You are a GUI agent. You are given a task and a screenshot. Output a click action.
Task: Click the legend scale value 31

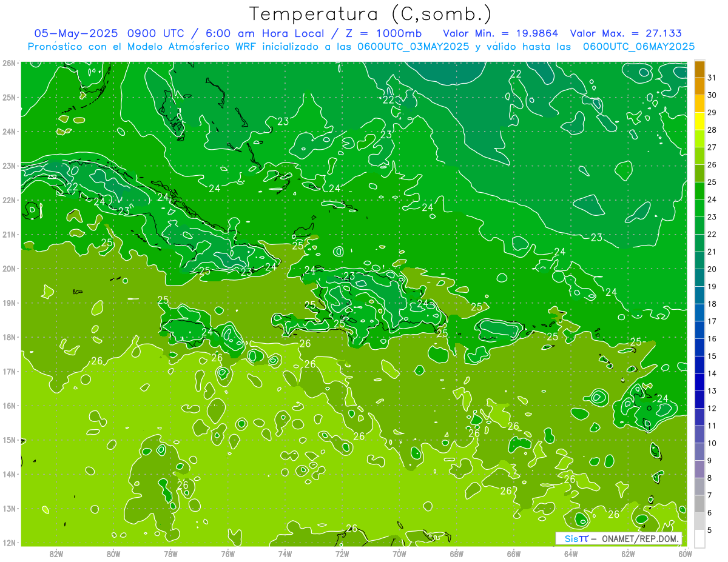pos(712,78)
